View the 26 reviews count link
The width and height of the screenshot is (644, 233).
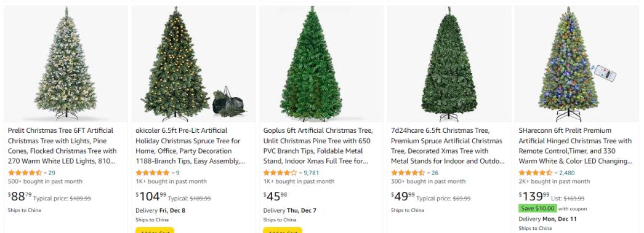(435, 173)
